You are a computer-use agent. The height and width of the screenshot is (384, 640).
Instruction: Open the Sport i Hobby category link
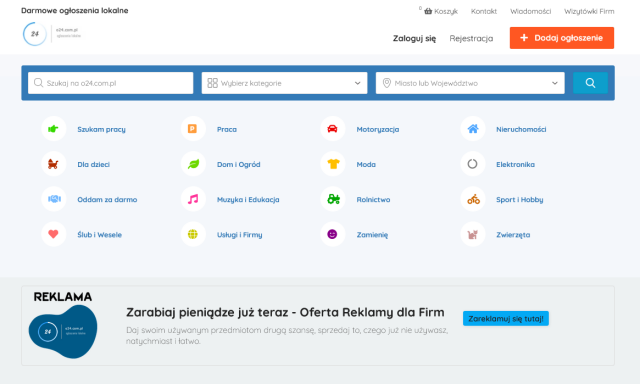coord(519,200)
